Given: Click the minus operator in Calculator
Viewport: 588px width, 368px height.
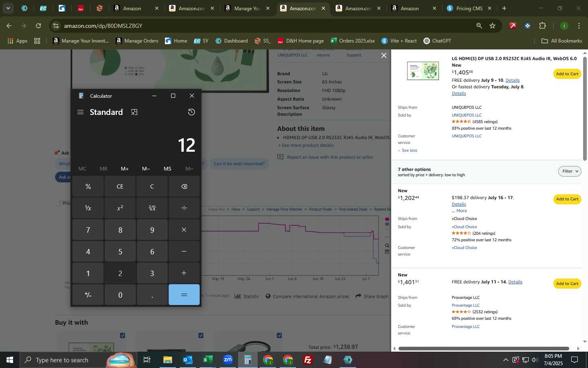Looking at the screenshot, I should 184,251.
